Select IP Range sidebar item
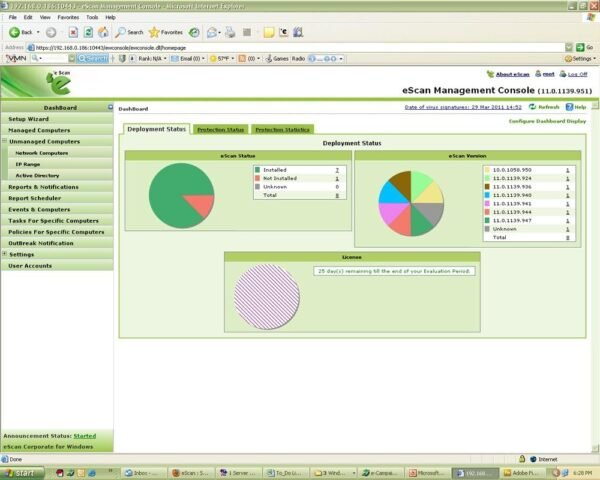600x480 pixels. coord(60,164)
